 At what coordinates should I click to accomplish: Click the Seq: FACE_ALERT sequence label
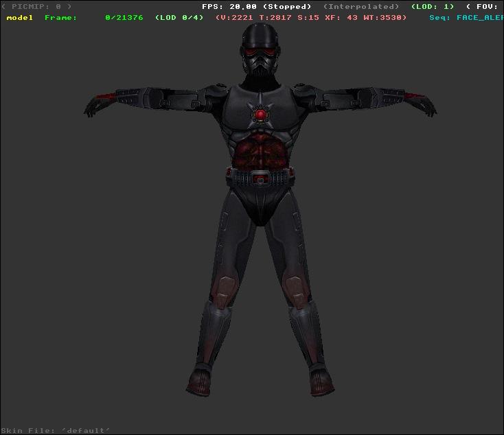click(x=466, y=18)
